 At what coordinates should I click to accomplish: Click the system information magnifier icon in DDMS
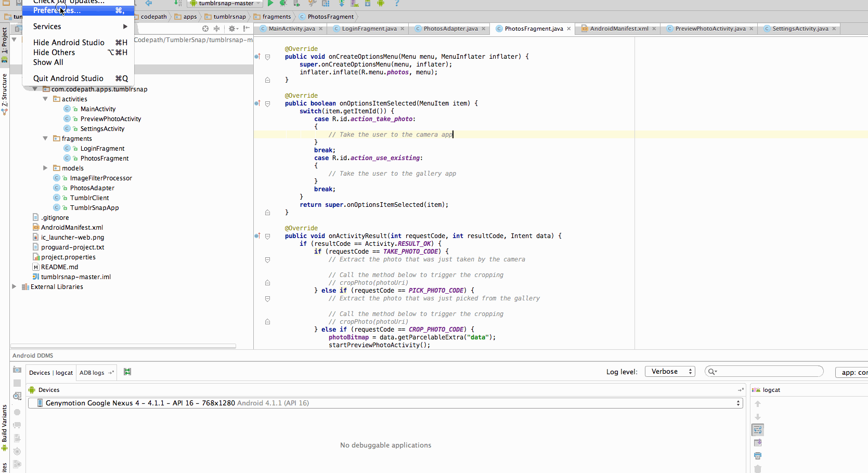coord(17,396)
